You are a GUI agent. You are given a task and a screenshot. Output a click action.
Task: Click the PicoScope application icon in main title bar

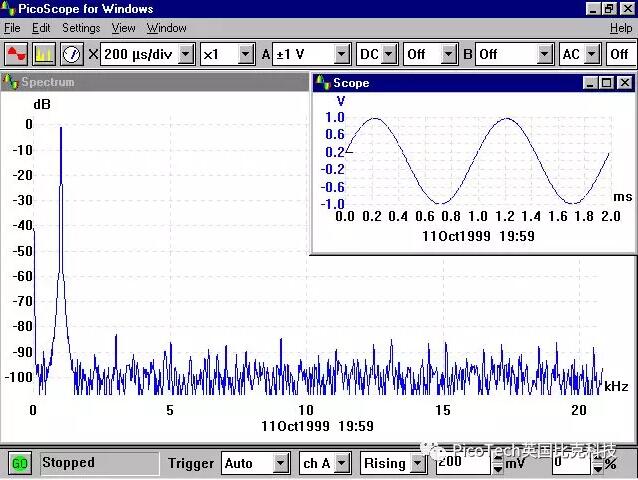coord(10,9)
